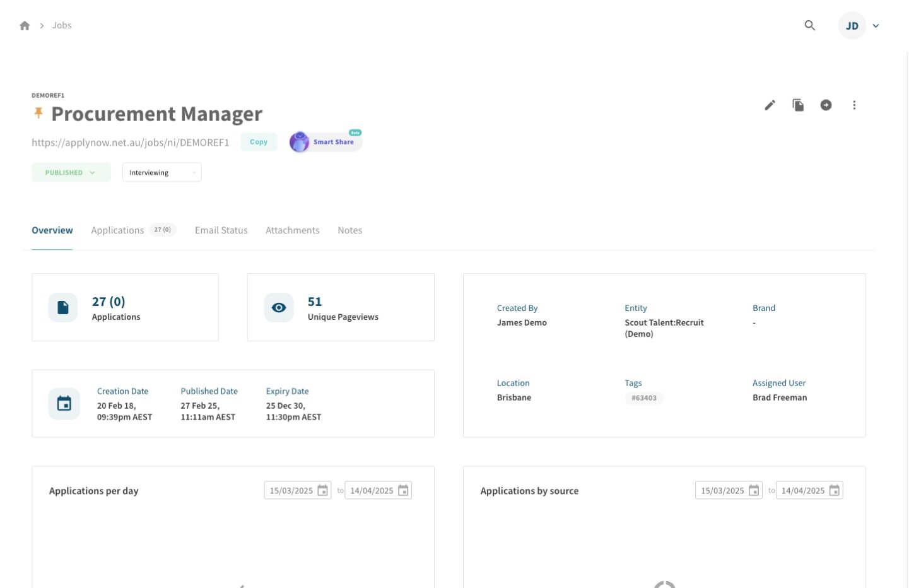Expand the PUBLISHED status dropdown
This screenshot has width=909, height=588.
(71, 172)
